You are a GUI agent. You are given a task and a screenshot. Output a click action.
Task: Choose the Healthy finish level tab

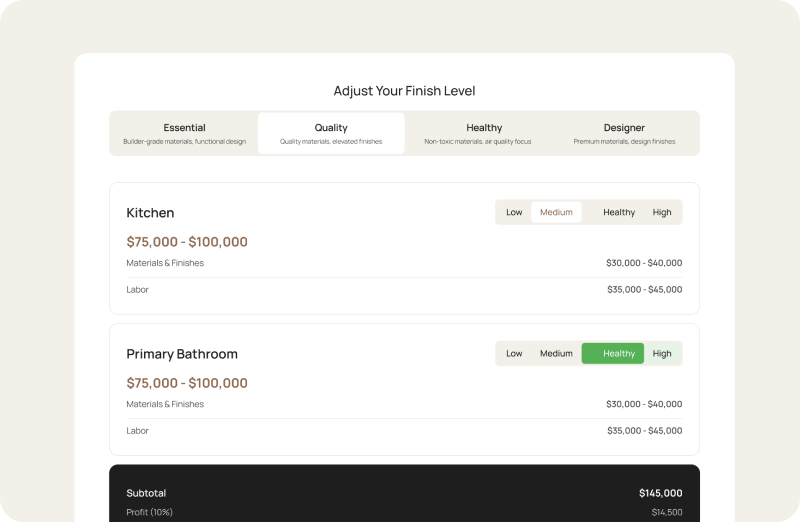478,133
